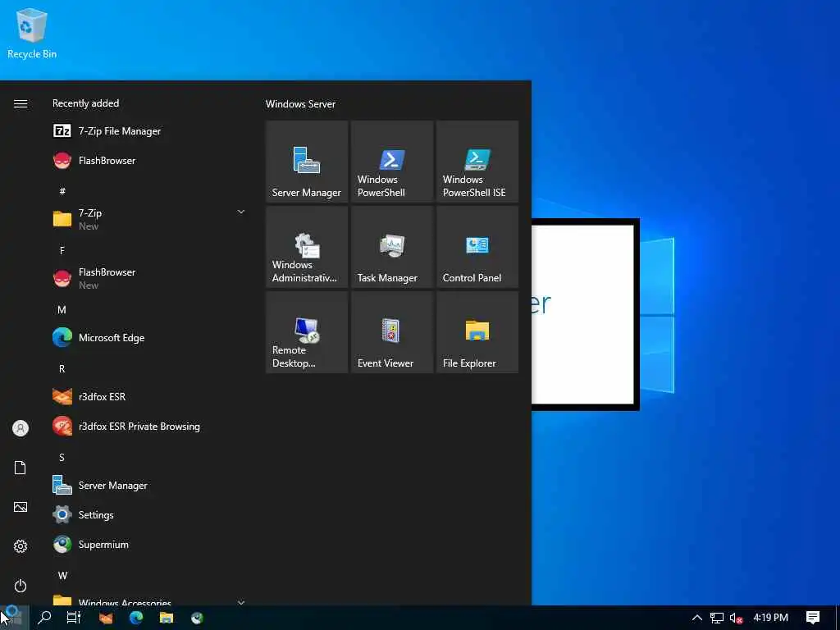Click the muted volume tray icon
The height and width of the screenshot is (630, 840).
point(736,618)
